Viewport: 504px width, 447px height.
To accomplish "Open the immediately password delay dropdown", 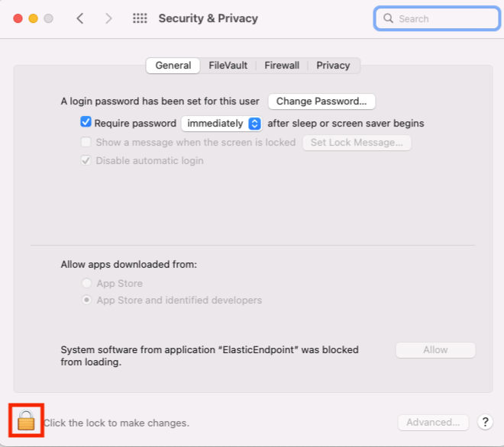I will click(221, 123).
